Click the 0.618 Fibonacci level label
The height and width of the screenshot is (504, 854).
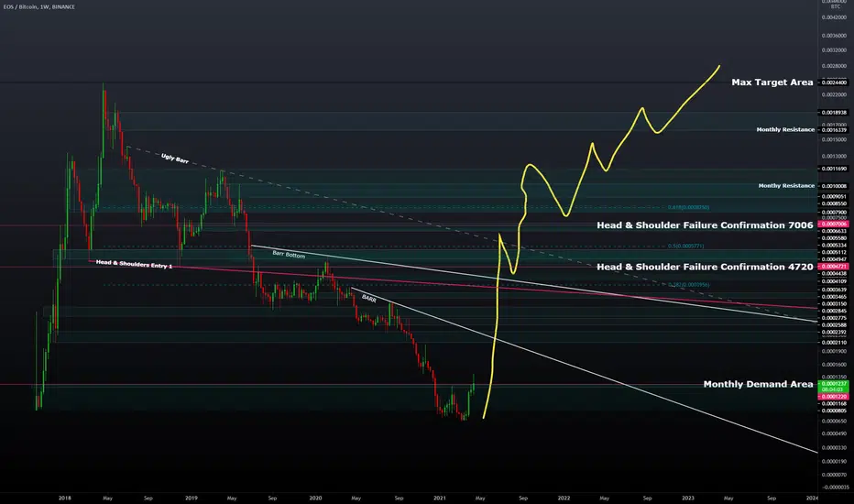tap(688, 208)
